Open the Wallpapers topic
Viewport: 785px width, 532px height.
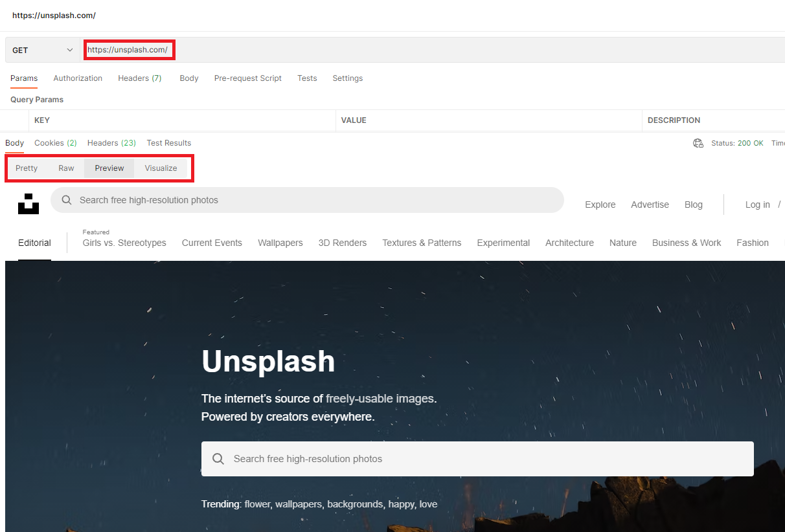click(280, 243)
